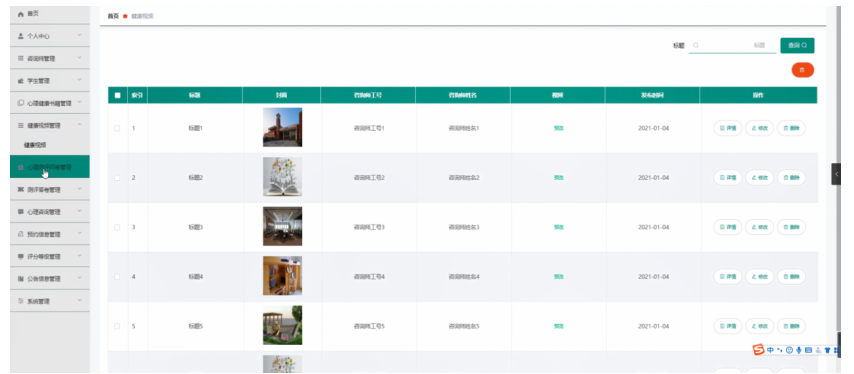Expand the 学生管理 chevron
Viewport: 854px width, 374px height.
(x=80, y=80)
